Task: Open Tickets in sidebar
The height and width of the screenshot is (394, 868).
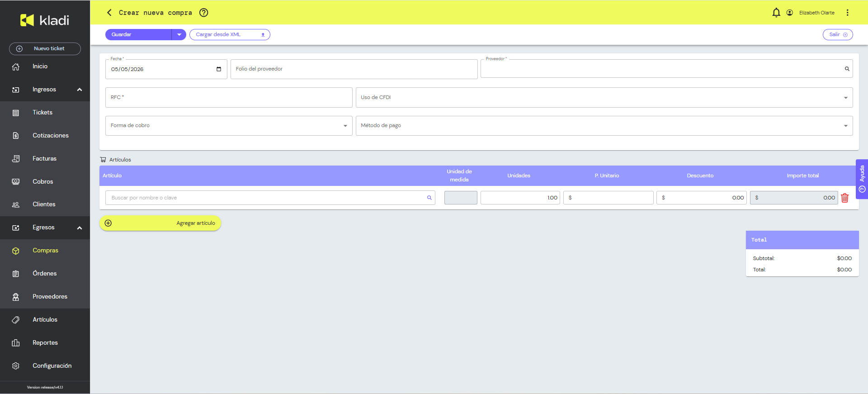Action: click(42, 113)
